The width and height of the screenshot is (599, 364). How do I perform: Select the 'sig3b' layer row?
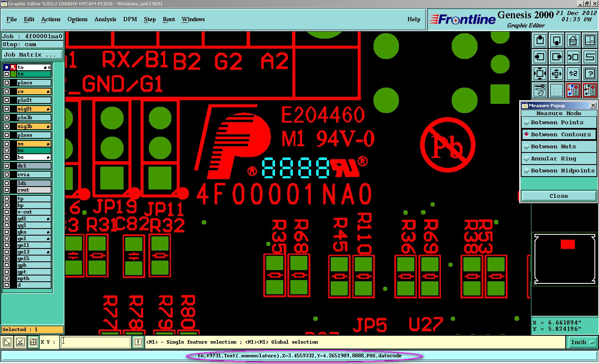[x=34, y=126]
